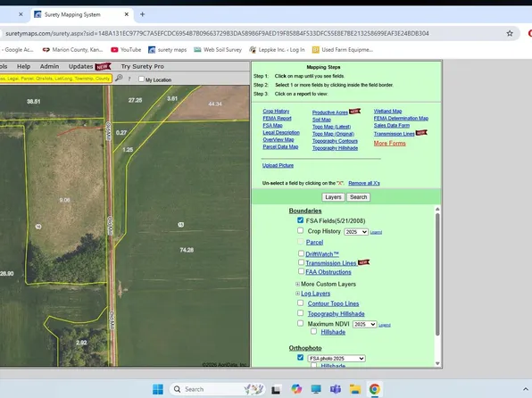This screenshot has height=398, width=532.
Task: Open the Leppke Inc Log In bookmark
Action: pos(277,50)
